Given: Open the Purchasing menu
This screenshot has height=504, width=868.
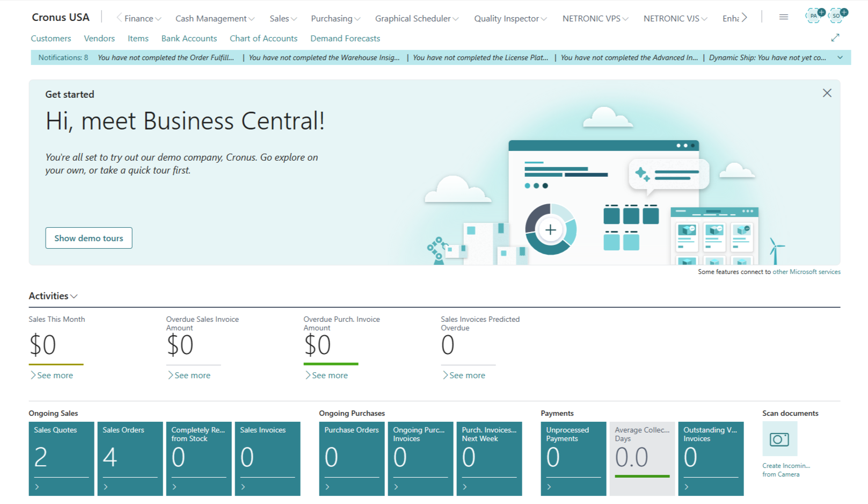Looking at the screenshot, I should (335, 18).
